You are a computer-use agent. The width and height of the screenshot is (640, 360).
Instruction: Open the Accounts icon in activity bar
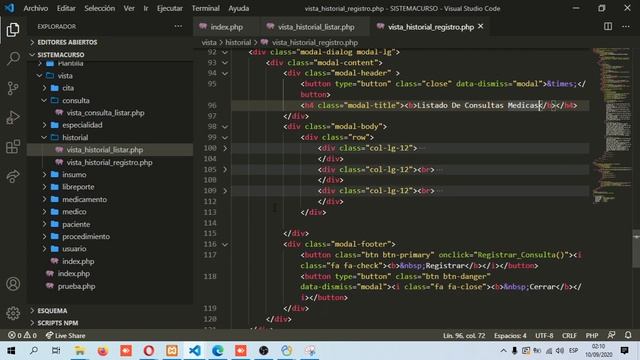pos(13,284)
